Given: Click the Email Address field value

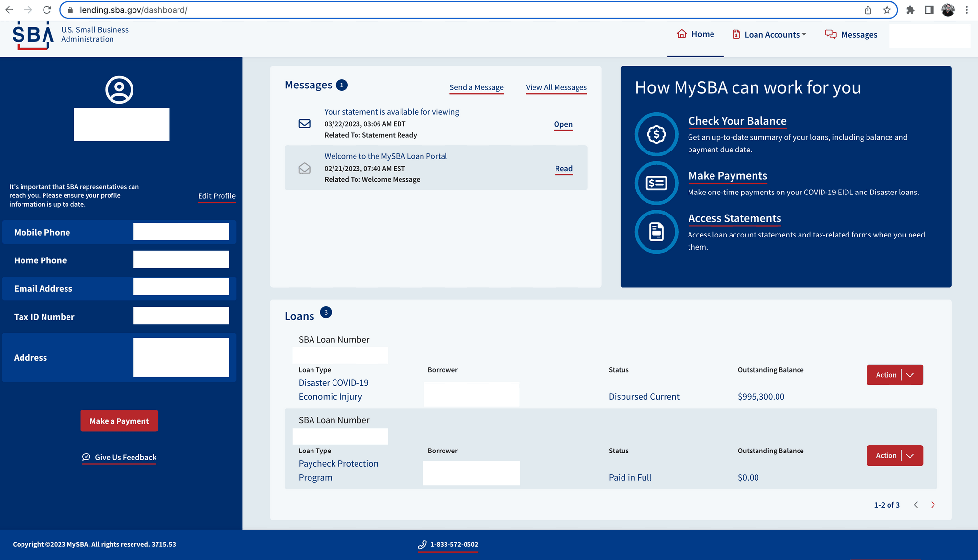Looking at the screenshot, I should coord(181,286).
